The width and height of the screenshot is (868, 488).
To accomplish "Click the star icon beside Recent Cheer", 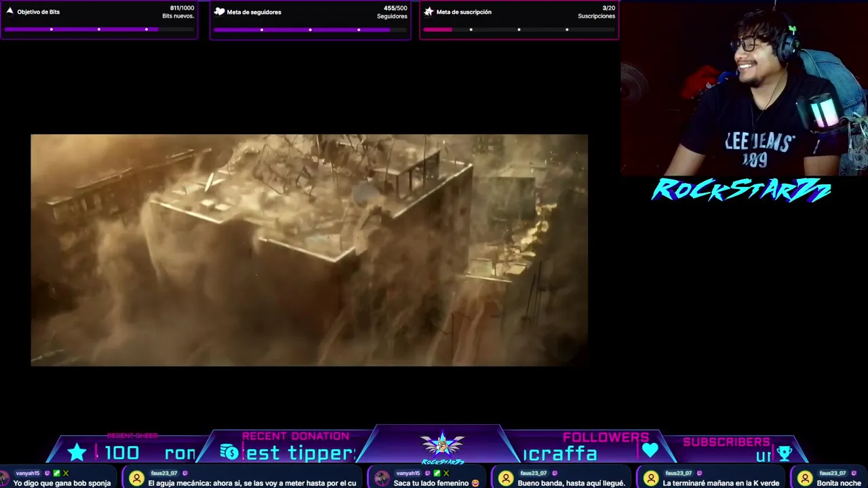I will [x=77, y=452].
